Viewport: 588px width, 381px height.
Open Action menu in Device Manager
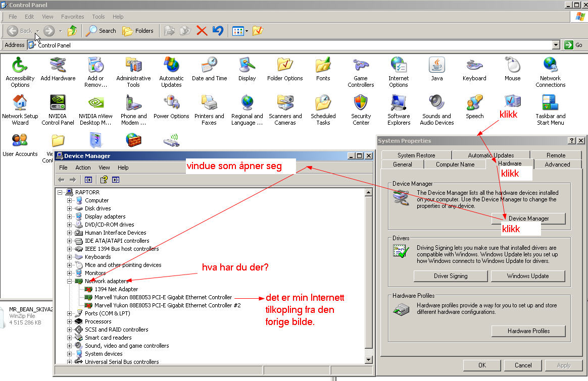pos(83,168)
